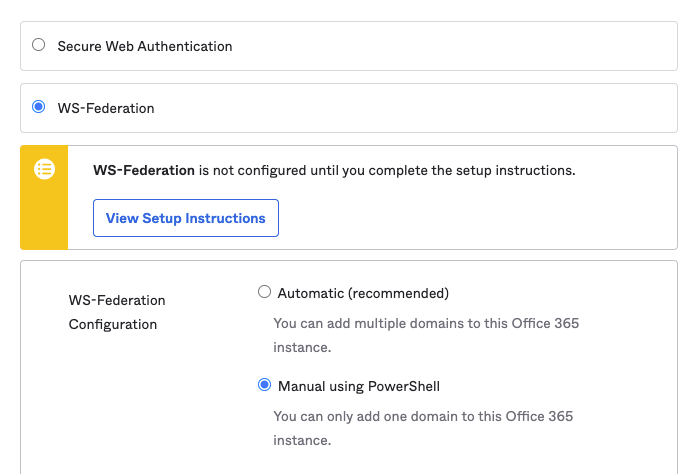This screenshot has width=698, height=474.
Task: Click the yellow list icon in banner
Action: click(x=44, y=169)
